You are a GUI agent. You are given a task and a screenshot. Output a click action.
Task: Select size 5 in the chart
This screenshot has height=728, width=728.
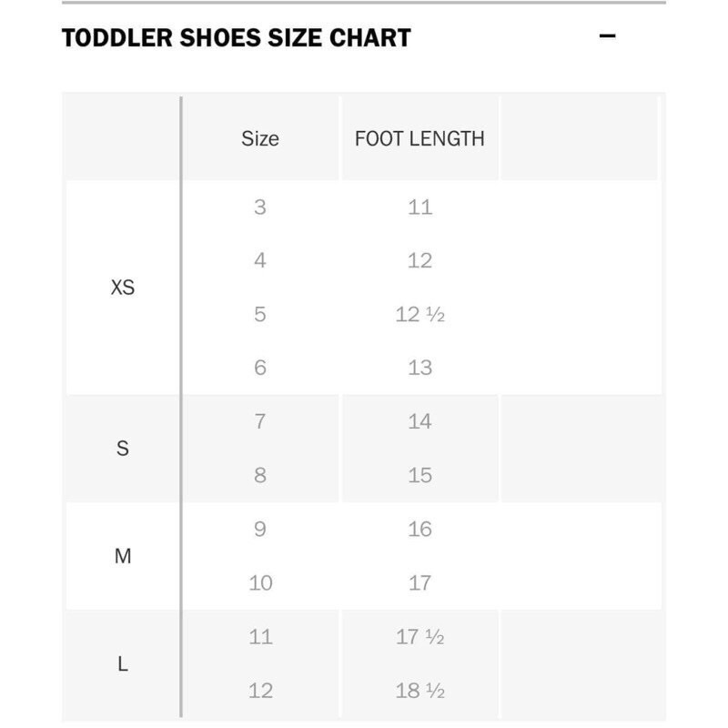[259, 312]
